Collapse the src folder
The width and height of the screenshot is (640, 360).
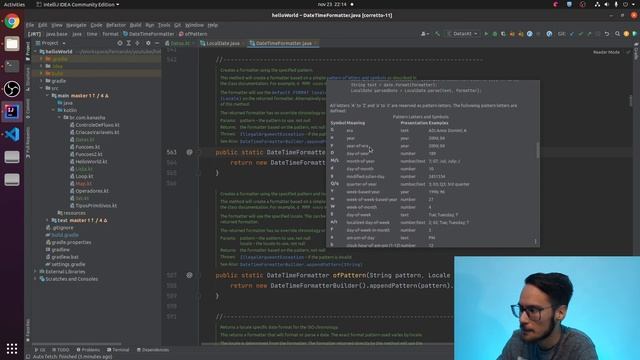pos(42,88)
